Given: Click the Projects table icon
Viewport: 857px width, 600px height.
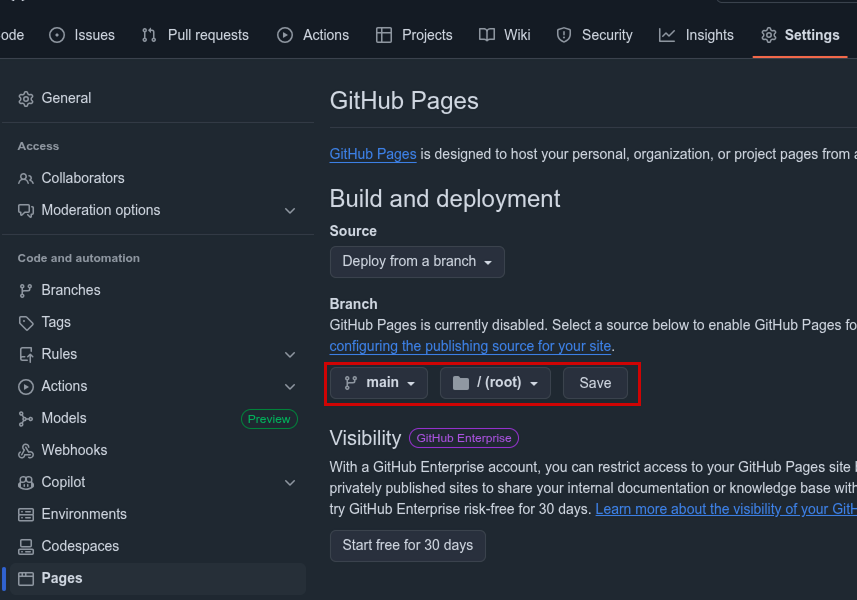Looking at the screenshot, I should tap(384, 36).
